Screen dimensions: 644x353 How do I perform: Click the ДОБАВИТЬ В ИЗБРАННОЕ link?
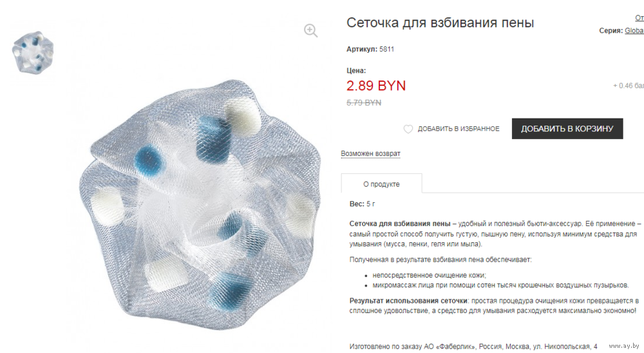click(459, 129)
